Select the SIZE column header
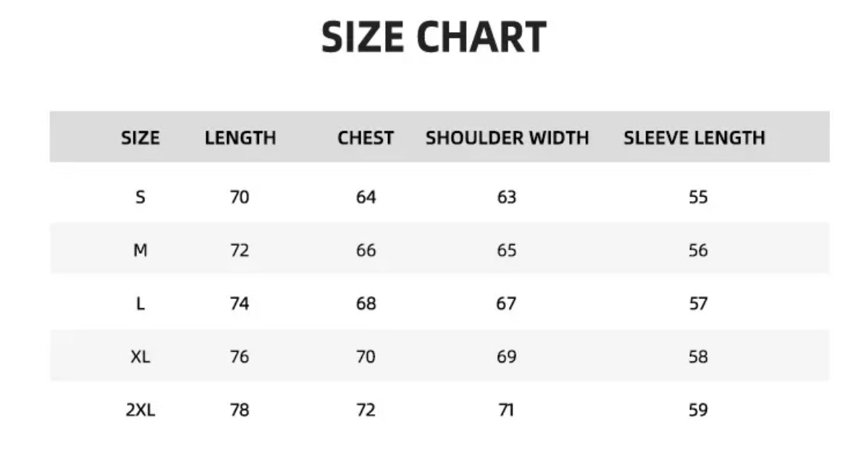Viewport: 868px width, 458px height. click(140, 138)
